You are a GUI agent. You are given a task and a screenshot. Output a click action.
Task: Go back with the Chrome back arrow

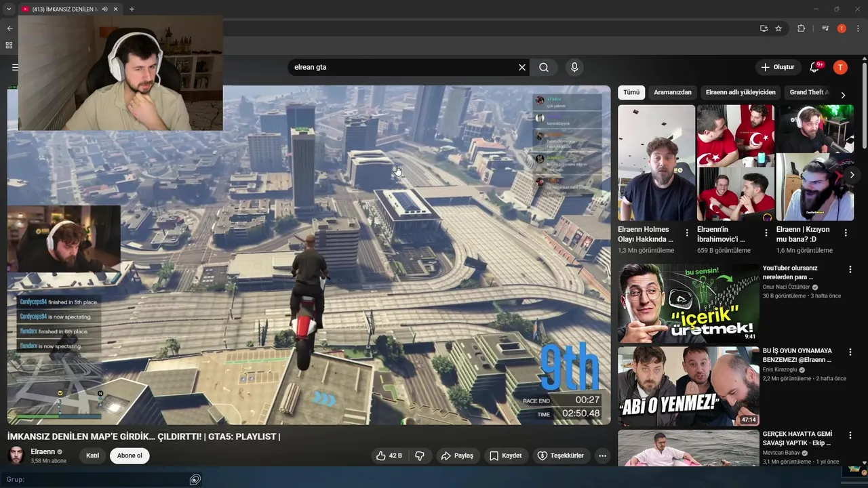[9, 28]
